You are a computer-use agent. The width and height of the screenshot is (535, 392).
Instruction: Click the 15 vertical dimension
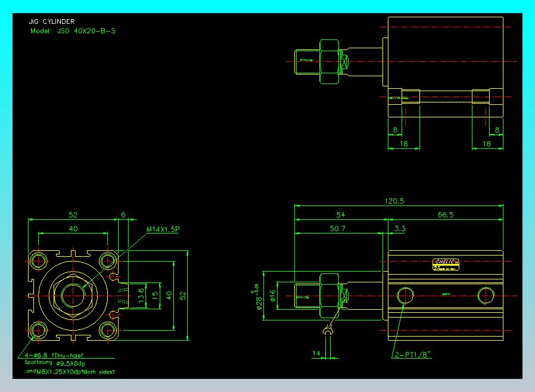pyautogui.click(x=155, y=295)
